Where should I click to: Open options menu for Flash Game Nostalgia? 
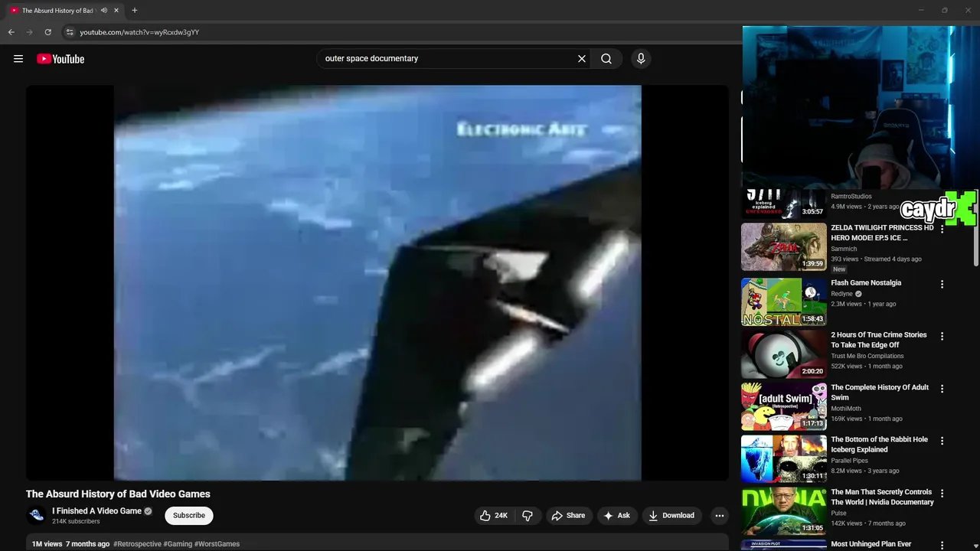click(942, 284)
